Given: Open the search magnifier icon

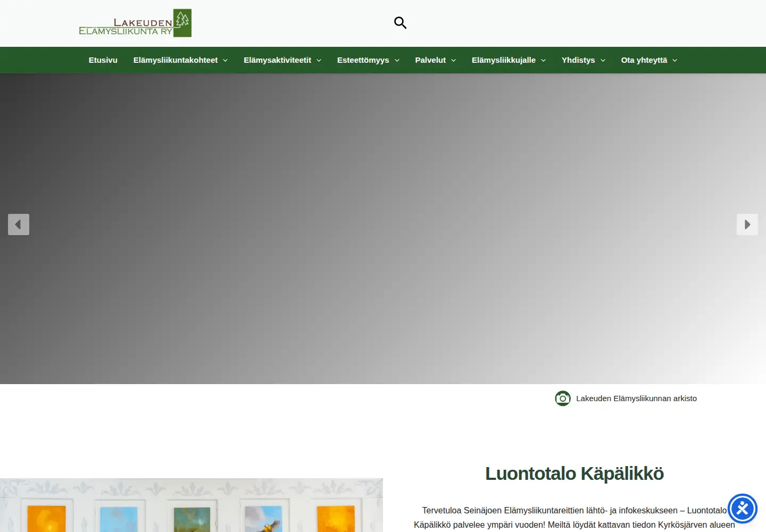Looking at the screenshot, I should coord(400,23).
